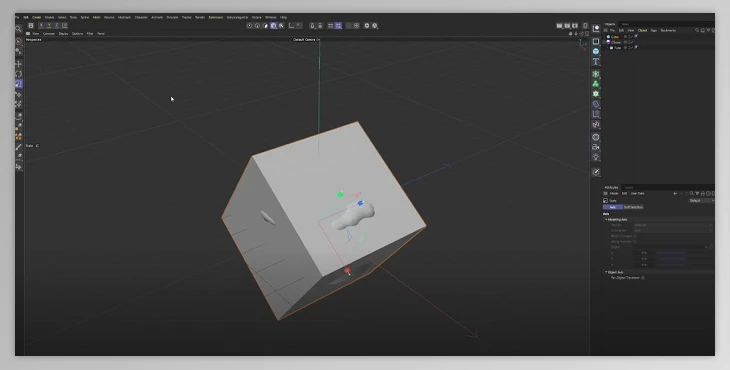
Task: Enable Per-Object Transform checkbox
Action: point(643,278)
